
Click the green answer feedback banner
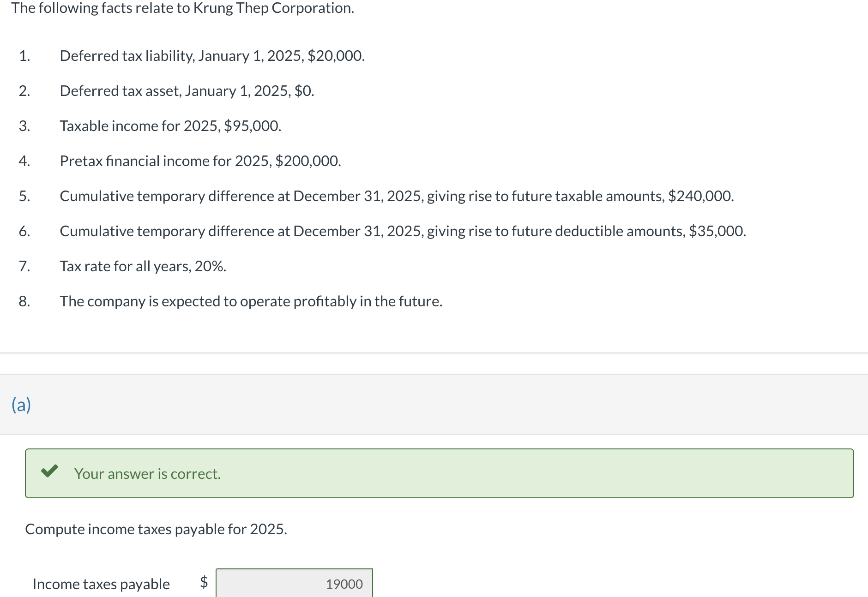[440, 473]
